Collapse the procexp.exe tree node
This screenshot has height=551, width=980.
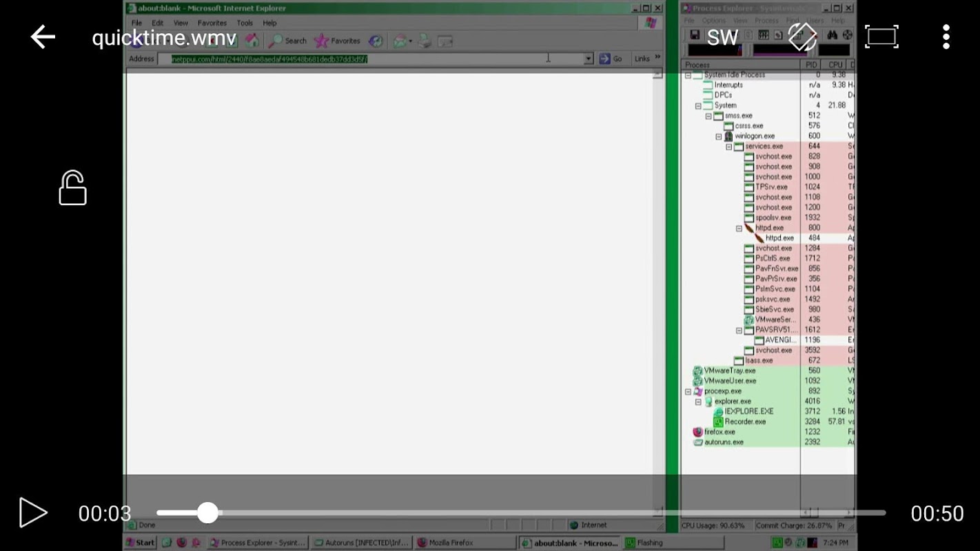tap(688, 391)
